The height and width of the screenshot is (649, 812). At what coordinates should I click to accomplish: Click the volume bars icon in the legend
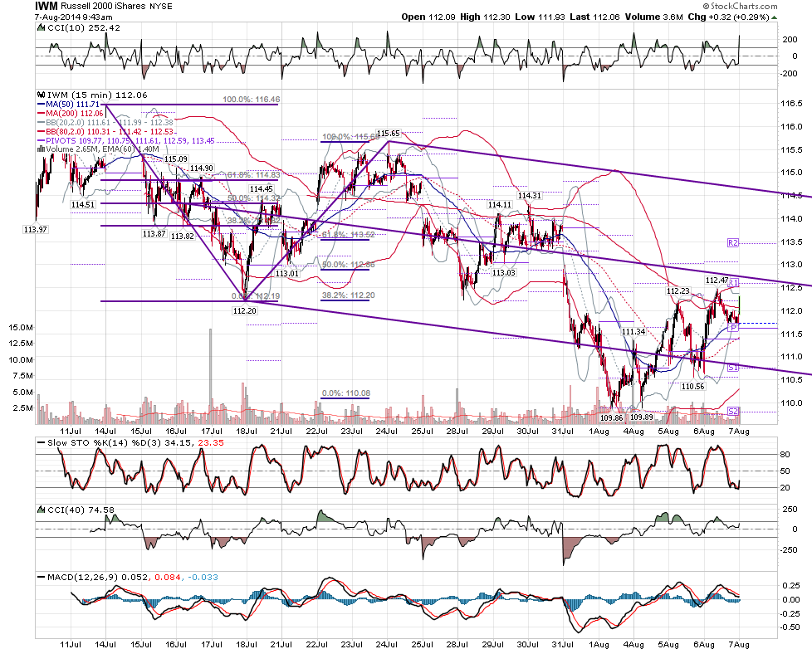[x=41, y=149]
